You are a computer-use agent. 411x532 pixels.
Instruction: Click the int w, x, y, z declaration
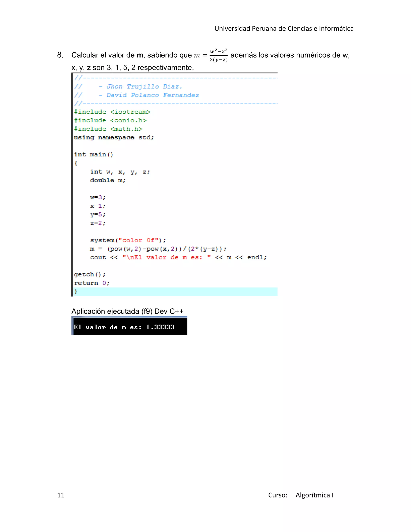click(120, 172)
